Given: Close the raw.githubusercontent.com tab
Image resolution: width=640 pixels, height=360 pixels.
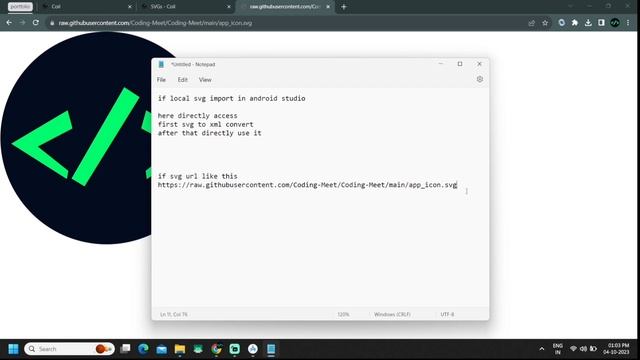Looking at the screenshot, I should click(x=328, y=7).
